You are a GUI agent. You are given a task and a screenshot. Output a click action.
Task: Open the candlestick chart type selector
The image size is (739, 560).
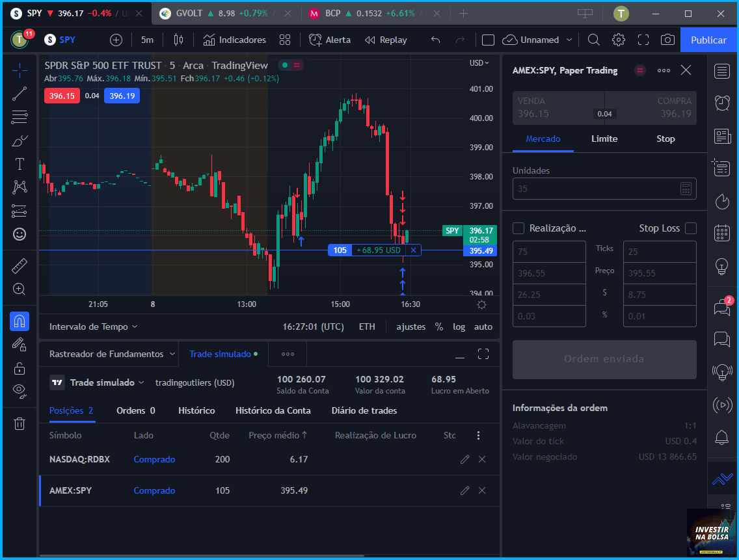(178, 40)
